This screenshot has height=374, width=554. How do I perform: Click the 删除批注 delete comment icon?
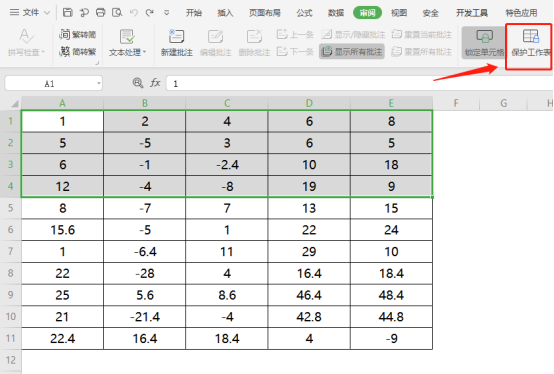(x=254, y=36)
